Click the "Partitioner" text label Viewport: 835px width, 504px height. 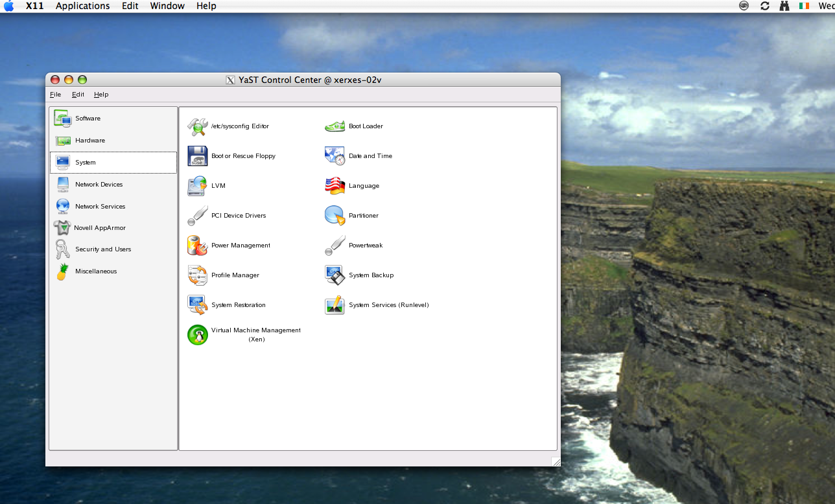(364, 216)
